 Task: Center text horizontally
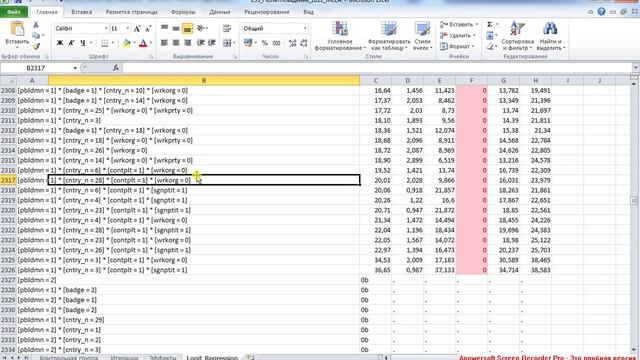(176, 42)
